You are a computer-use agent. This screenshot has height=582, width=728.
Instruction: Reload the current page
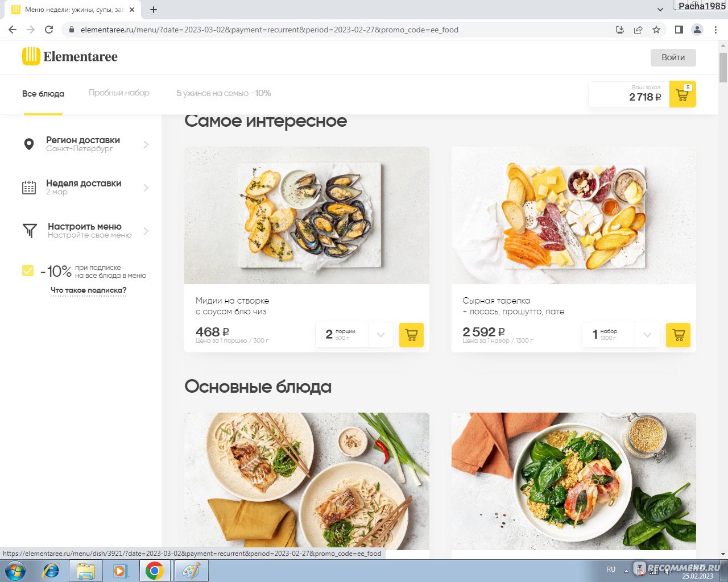click(49, 30)
